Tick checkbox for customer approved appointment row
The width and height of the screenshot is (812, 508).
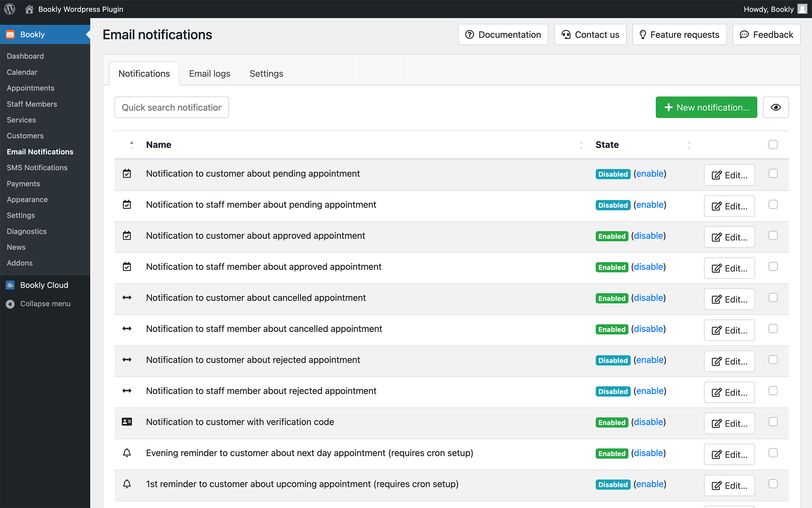[x=773, y=236]
